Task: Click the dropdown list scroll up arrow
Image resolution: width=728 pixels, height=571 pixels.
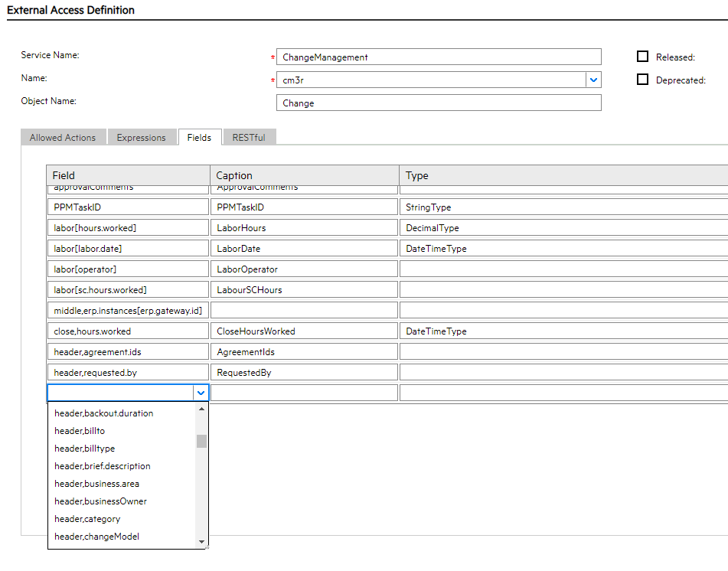Action: [201, 409]
